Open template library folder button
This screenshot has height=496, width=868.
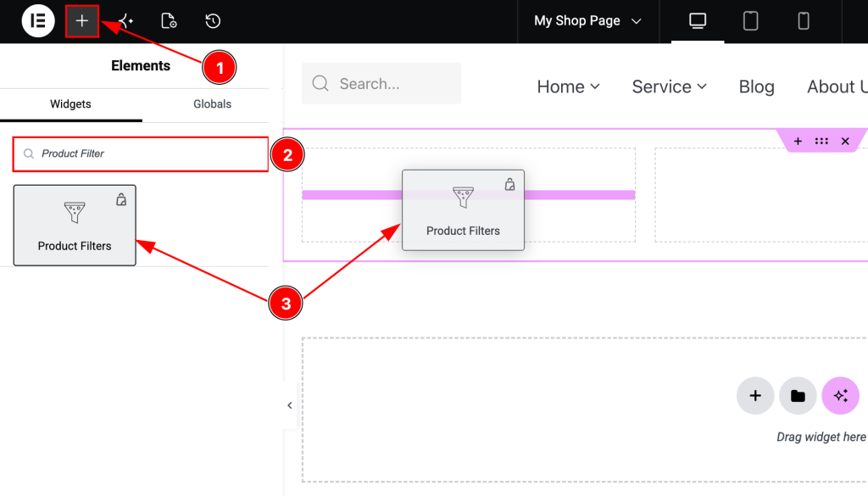[x=798, y=396]
